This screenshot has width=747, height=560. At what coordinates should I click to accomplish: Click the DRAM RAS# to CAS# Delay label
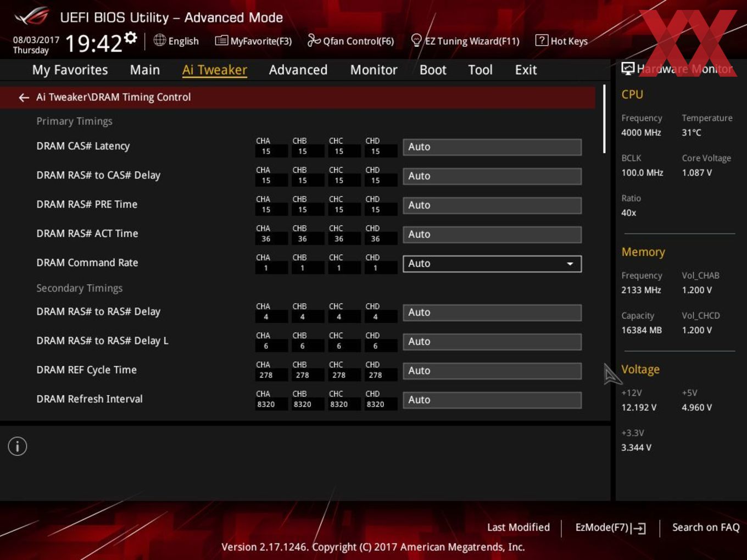click(x=98, y=175)
